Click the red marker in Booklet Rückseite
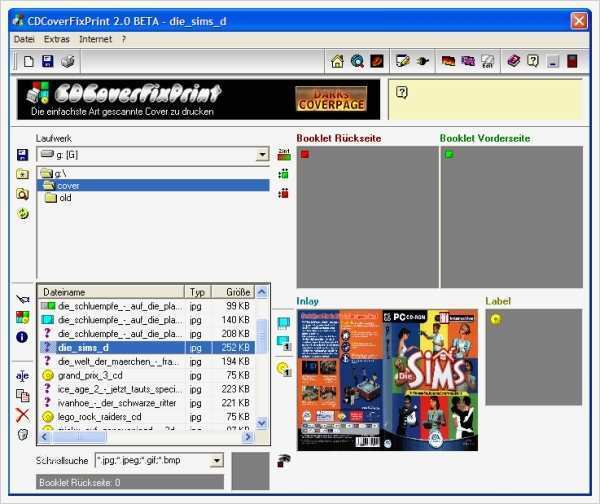The image size is (600, 504). pos(305,154)
